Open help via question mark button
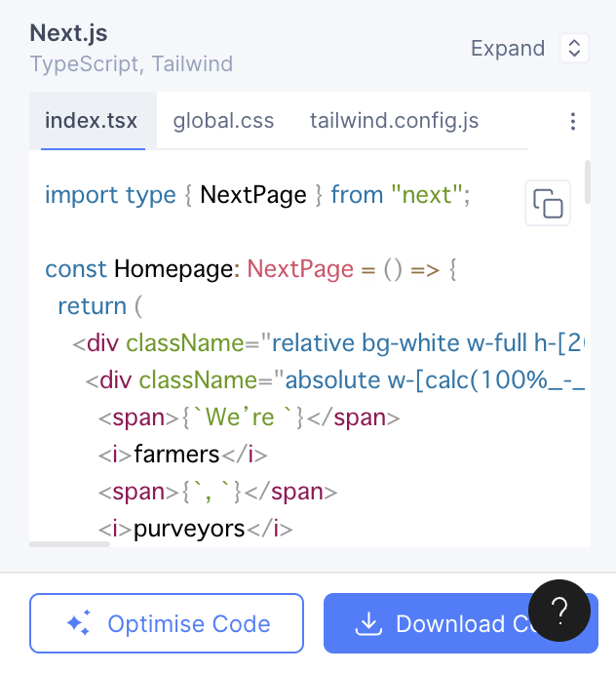 coord(559,611)
